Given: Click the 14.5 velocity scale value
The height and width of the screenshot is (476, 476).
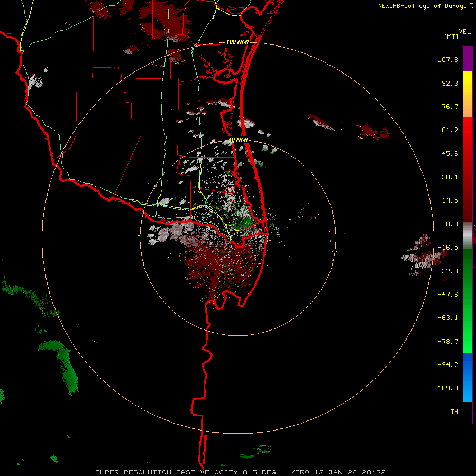Looking at the screenshot, I should (450, 200).
